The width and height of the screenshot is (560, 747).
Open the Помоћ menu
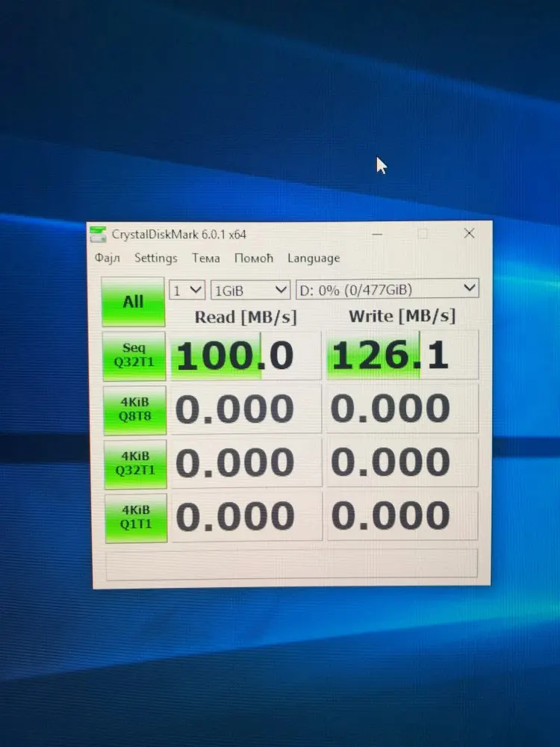[253, 258]
